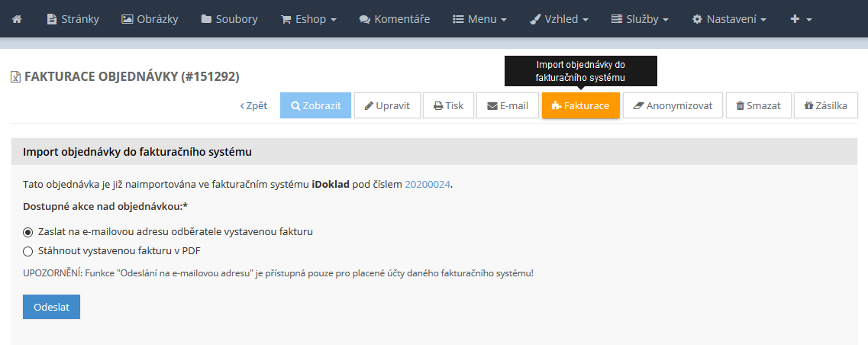The width and height of the screenshot is (868, 345).
Task: Expand the Služby services dropdown
Action: [640, 19]
